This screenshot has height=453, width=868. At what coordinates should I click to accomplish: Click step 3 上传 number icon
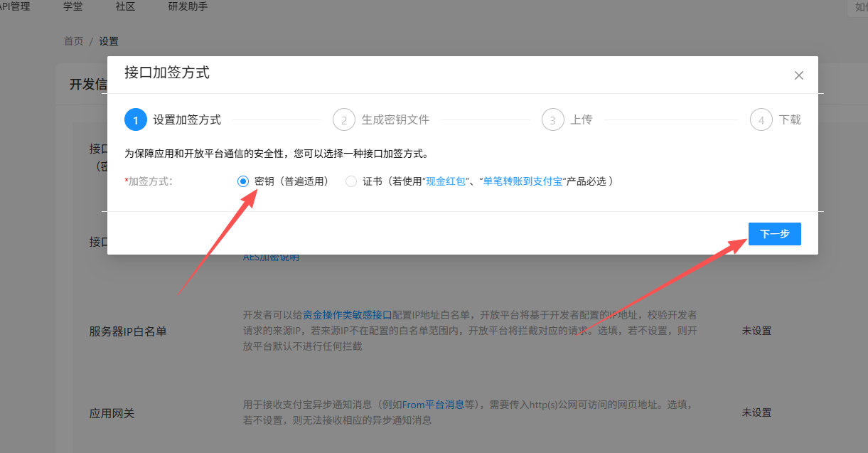click(552, 119)
